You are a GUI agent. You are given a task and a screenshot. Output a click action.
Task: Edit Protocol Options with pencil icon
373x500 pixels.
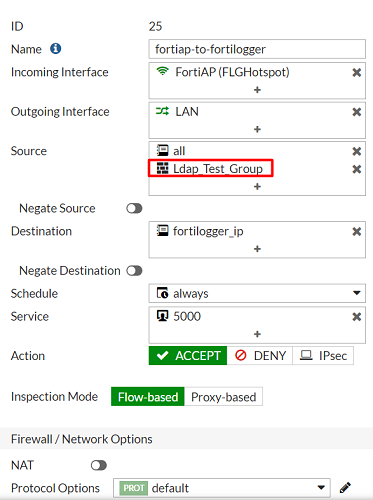(345, 488)
